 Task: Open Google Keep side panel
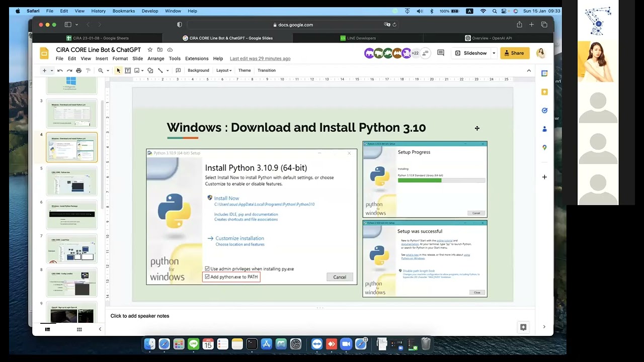(544, 92)
